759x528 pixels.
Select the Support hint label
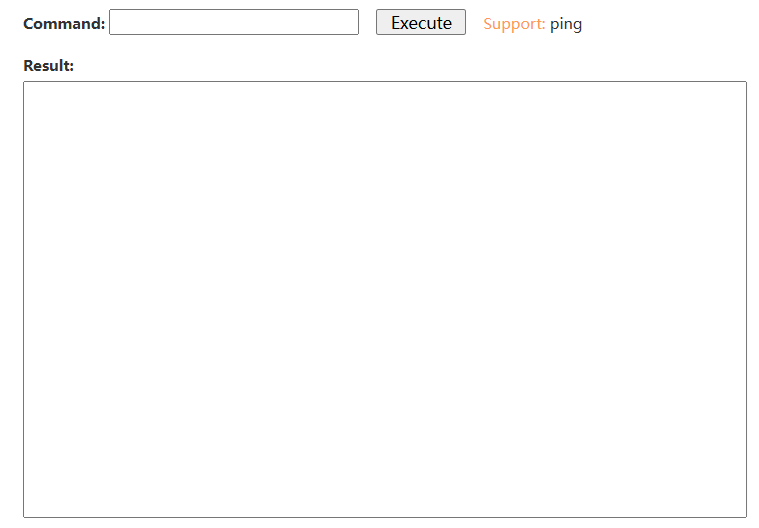tap(514, 23)
